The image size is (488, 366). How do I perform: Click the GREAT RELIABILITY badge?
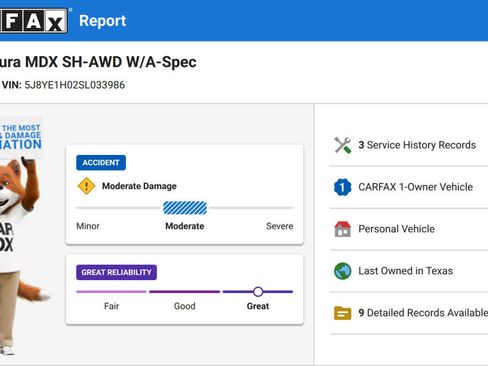tap(116, 272)
